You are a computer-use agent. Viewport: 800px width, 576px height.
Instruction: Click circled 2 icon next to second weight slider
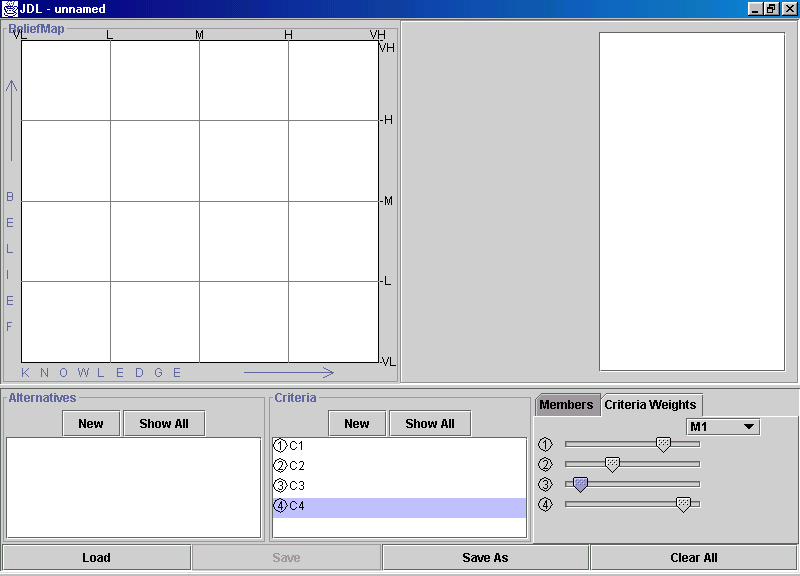coord(545,464)
